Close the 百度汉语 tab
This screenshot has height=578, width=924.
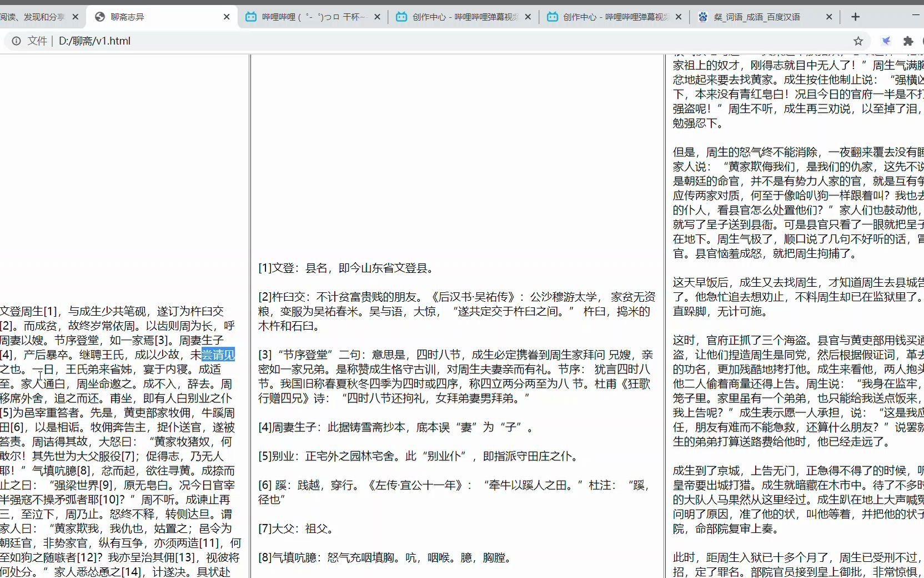(x=830, y=17)
